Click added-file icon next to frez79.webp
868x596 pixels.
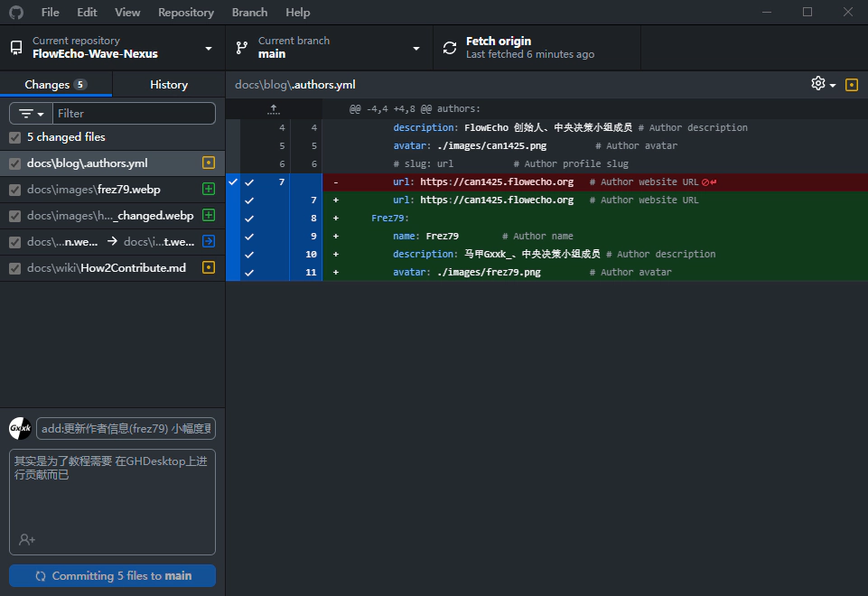click(209, 190)
